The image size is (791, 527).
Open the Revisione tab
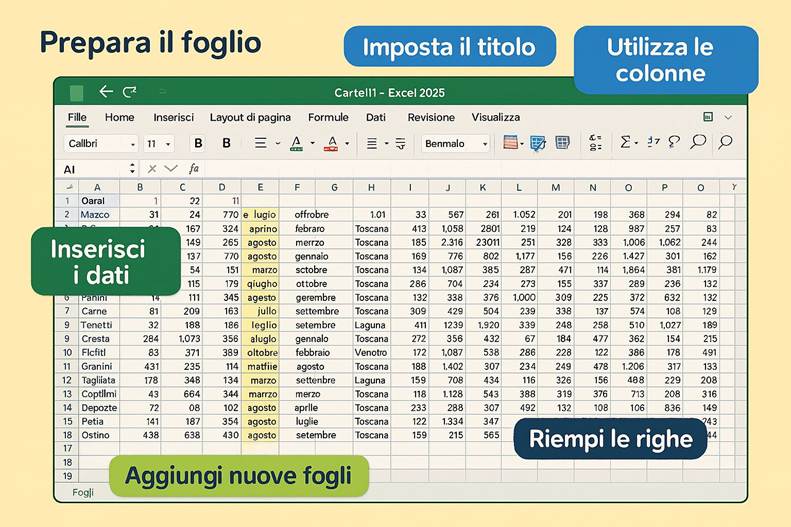[x=431, y=117]
